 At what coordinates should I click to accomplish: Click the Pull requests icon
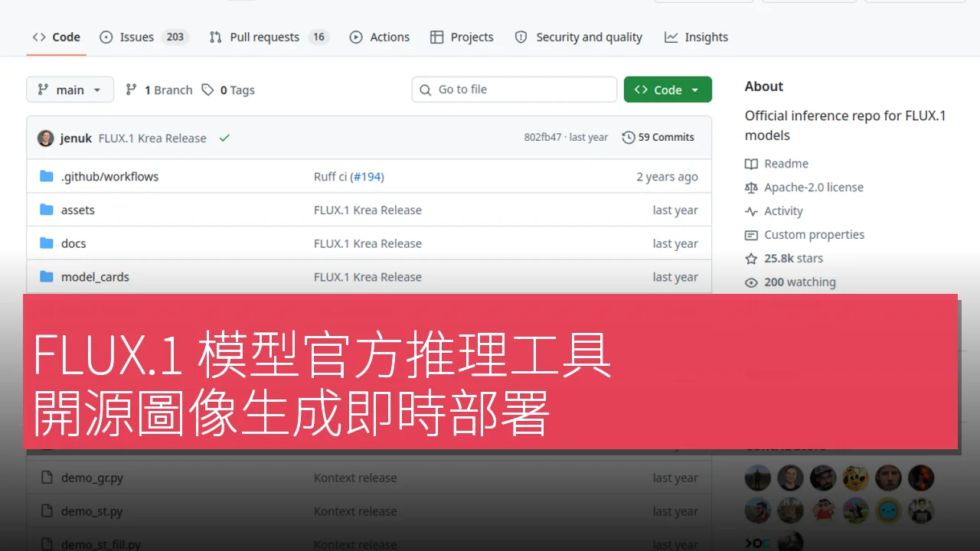pyautogui.click(x=216, y=37)
